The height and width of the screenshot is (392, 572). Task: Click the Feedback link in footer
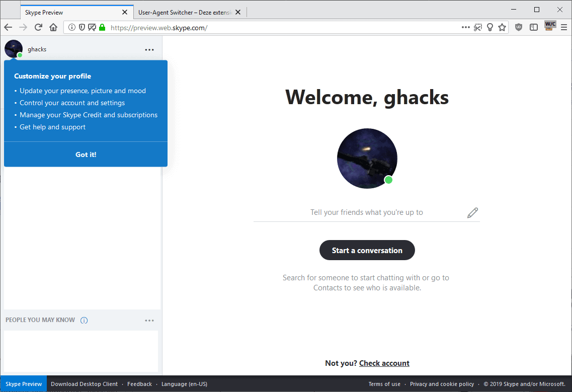140,384
